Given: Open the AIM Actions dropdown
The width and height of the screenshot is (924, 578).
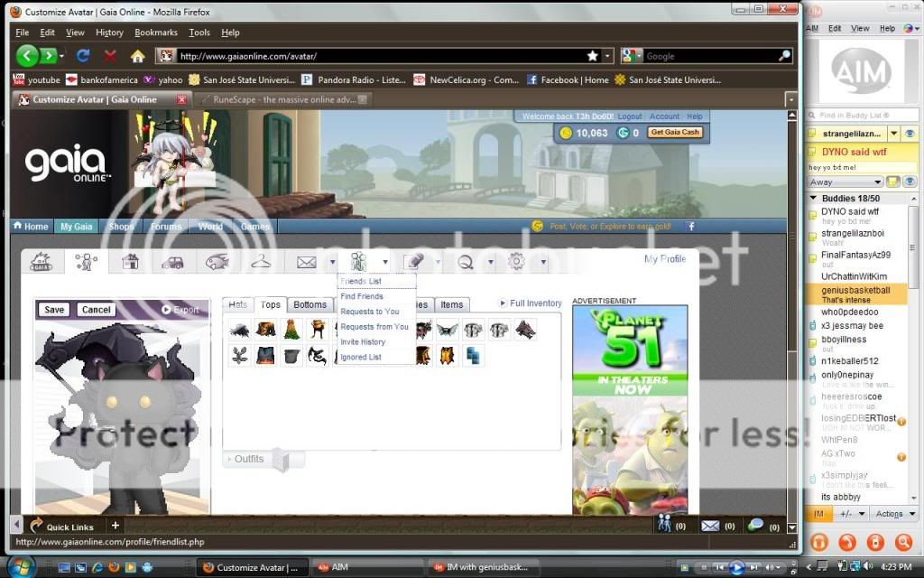Looking at the screenshot, I should point(892,514).
